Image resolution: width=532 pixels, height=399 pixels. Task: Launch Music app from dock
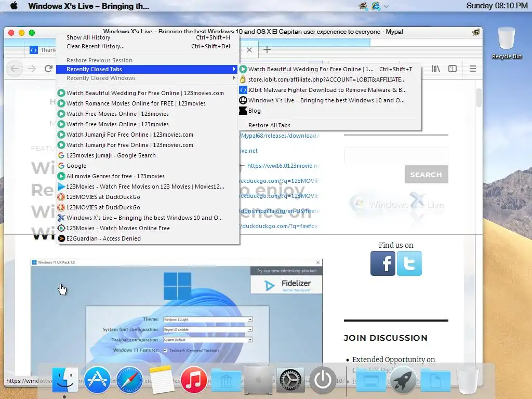tap(194, 380)
